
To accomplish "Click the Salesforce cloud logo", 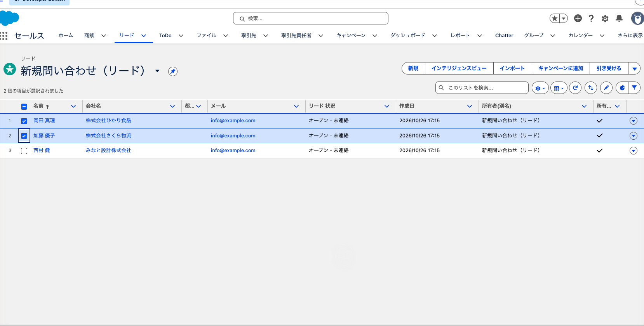I will point(9,18).
